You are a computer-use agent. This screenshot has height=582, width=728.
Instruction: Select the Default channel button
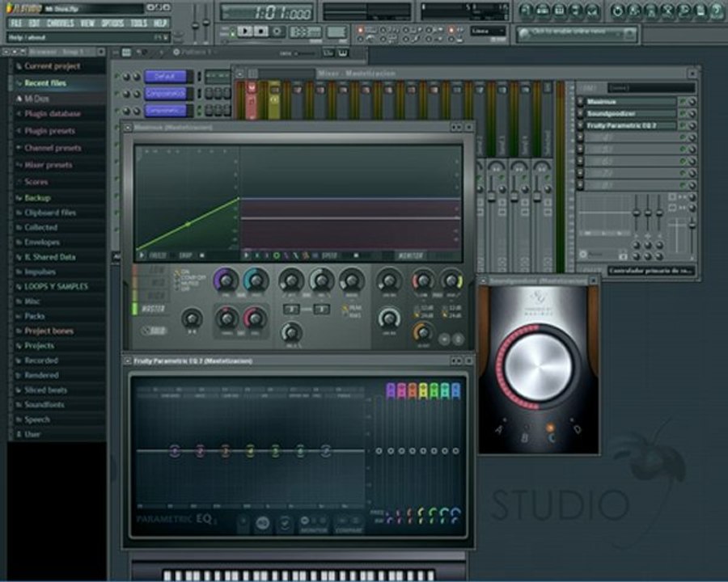pos(165,76)
